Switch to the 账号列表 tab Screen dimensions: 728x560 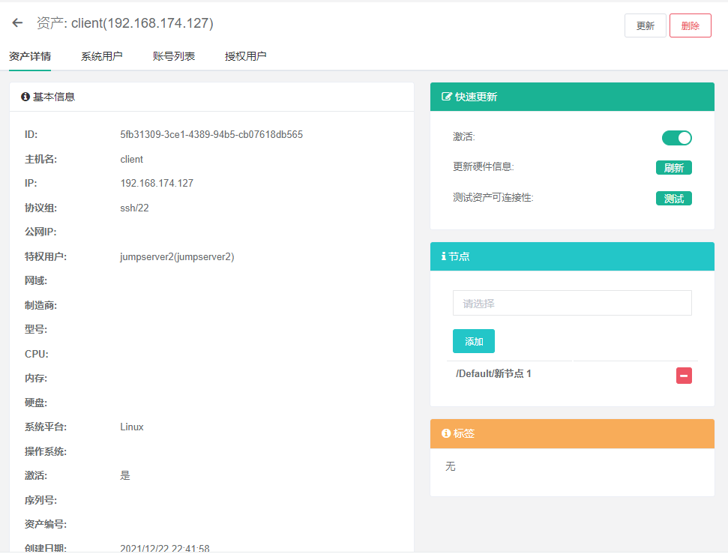[x=172, y=55]
